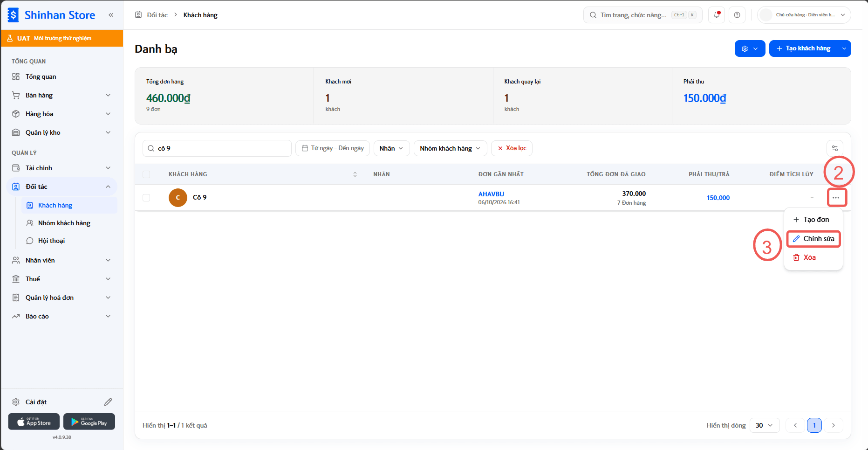Image resolution: width=868 pixels, height=450 pixels.
Task: Choose Tạo đơn from the context menu
Action: (813, 220)
